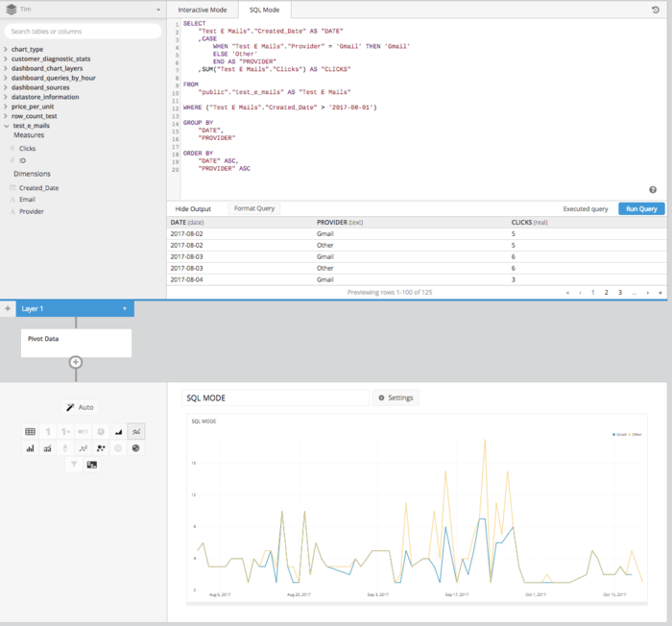Choose the area chart type icon
672x626 pixels.
[118, 432]
